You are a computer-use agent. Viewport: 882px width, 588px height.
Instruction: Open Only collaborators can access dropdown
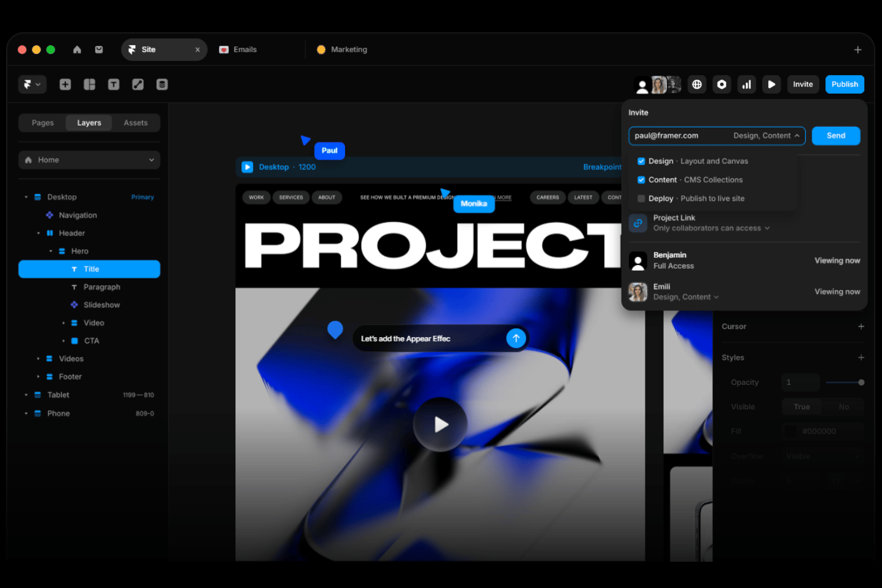click(712, 228)
